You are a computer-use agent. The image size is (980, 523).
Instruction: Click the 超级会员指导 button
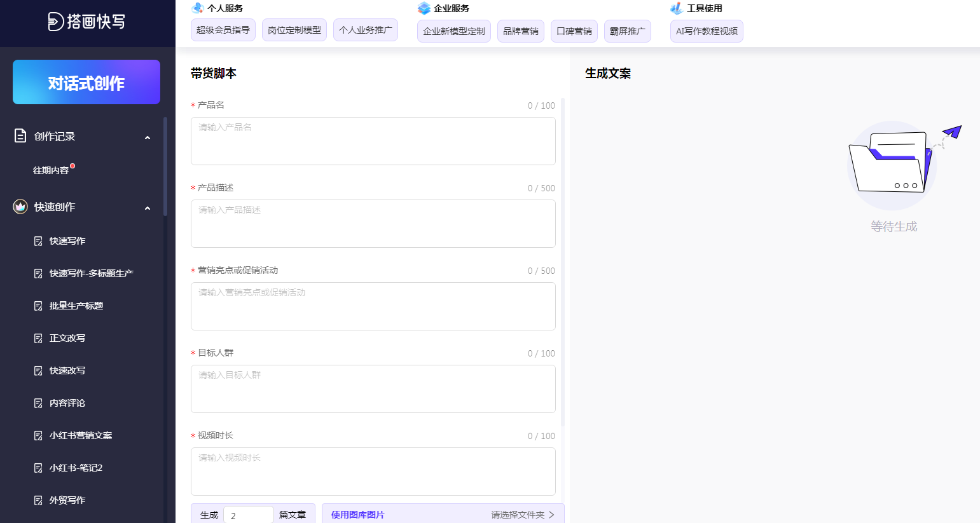(223, 30)
